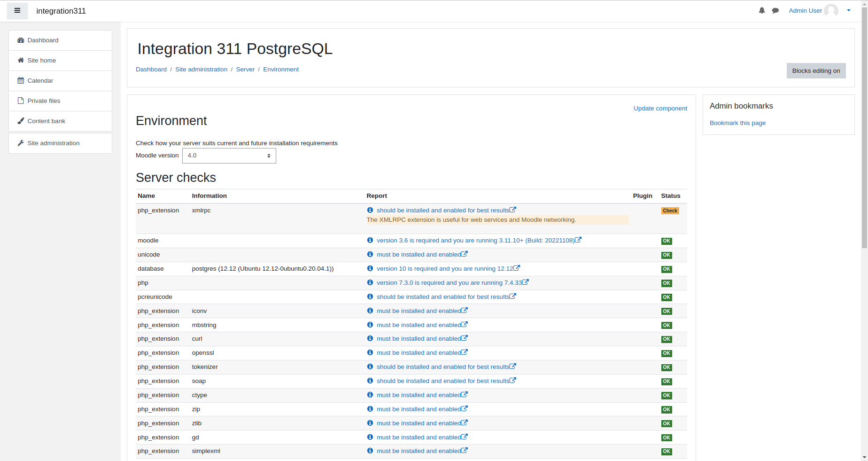The image size is (868, 461).
Task: Open the notifications bell icon
Action: 762,10
